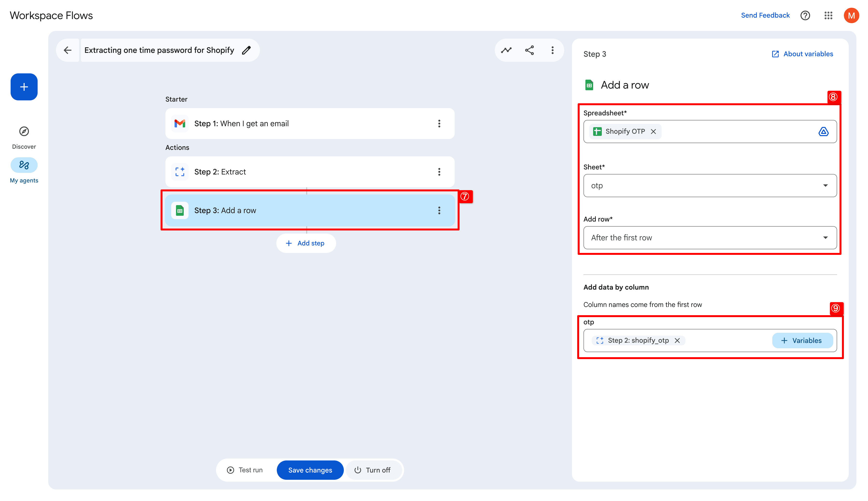Open the Google apps grid icon
The image size is (868, 501).
[x=828, y=15]
